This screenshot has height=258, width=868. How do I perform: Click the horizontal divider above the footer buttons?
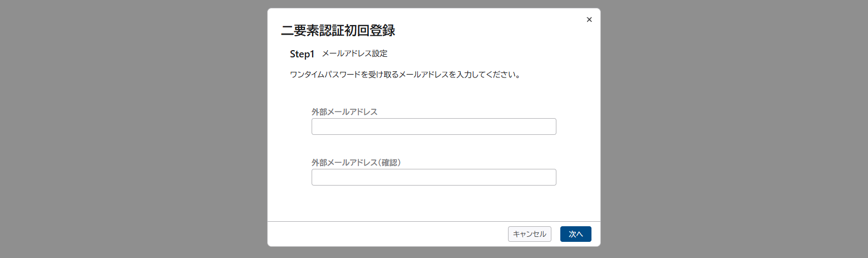coord(434,221)
